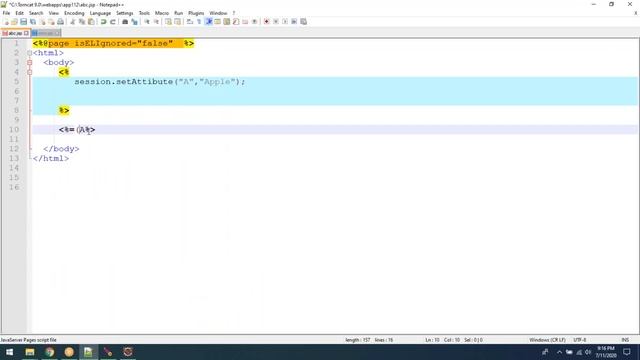
Task: Open the Tools menu
Action: [144, 13]
